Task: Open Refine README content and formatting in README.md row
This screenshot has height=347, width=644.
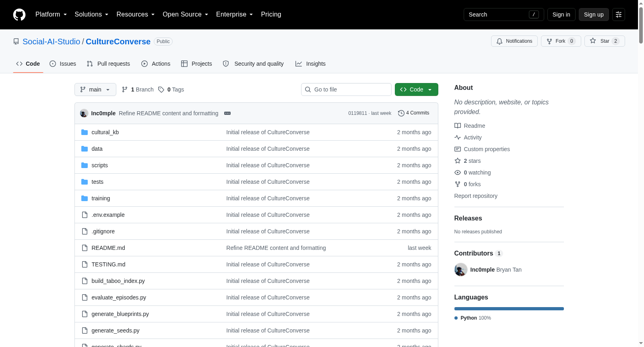Action: point(276,248)
